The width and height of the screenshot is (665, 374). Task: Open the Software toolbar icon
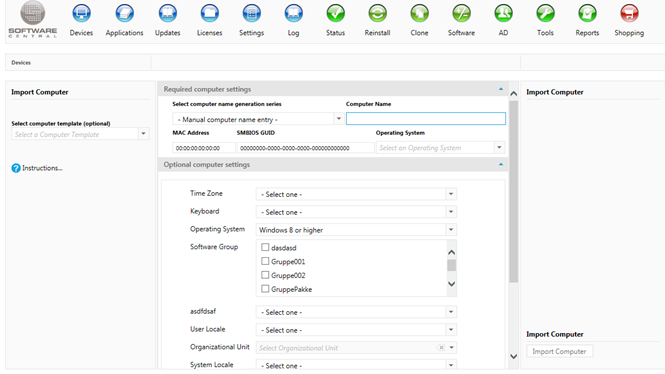pyautogui.click(x=461, y=14)
